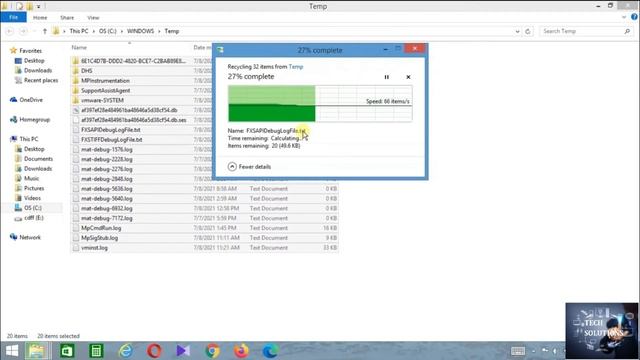Launch Microsoft Edge from taskbar

coord(270,351)
